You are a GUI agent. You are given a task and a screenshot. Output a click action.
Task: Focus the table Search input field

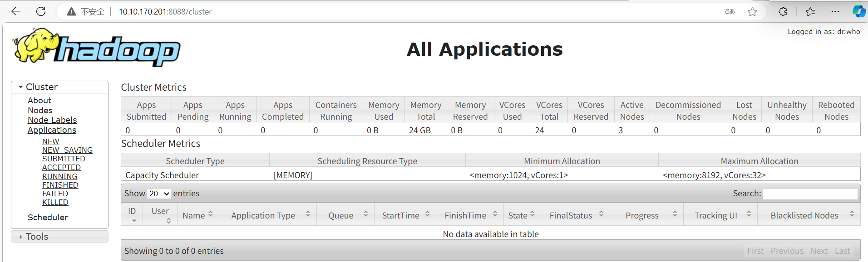(810, 194)
